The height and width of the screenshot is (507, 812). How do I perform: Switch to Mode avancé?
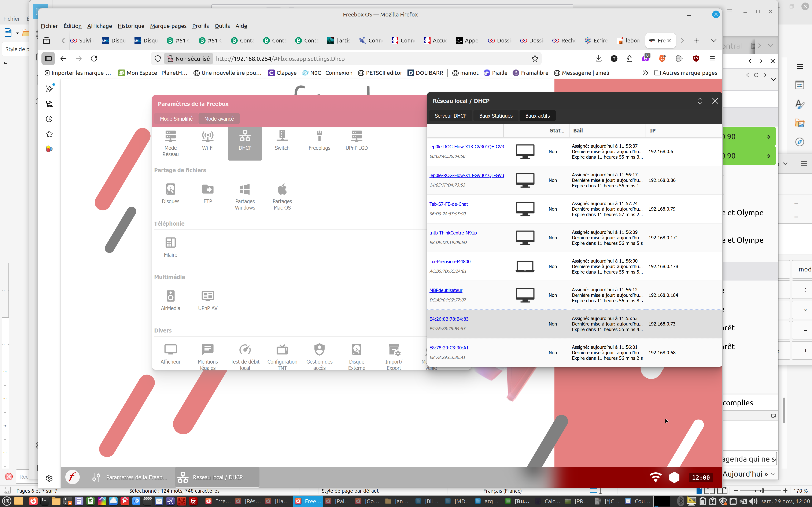coord(219,119)
